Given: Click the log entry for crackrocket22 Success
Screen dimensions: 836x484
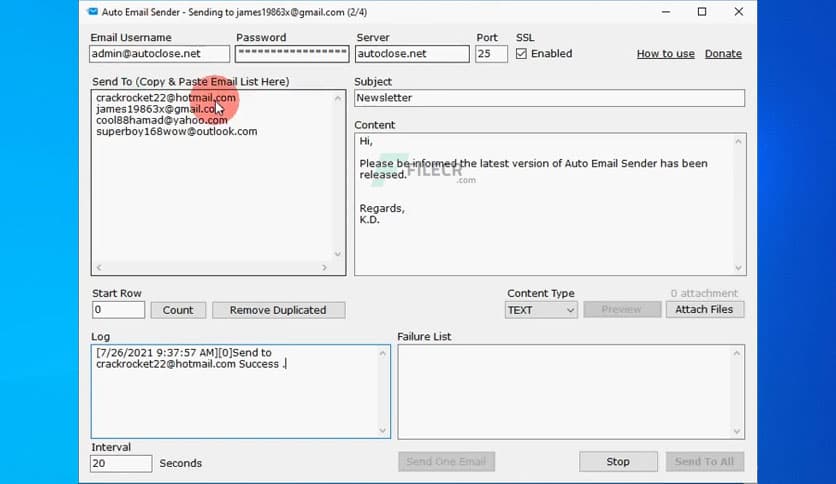Looking at the screenshot, I should (191, 358).
